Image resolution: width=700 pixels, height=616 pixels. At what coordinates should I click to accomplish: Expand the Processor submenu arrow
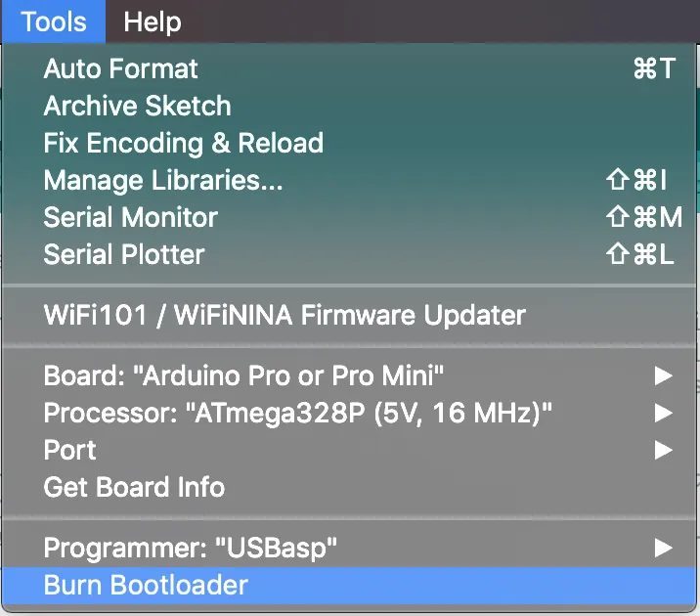click(664, 413)
